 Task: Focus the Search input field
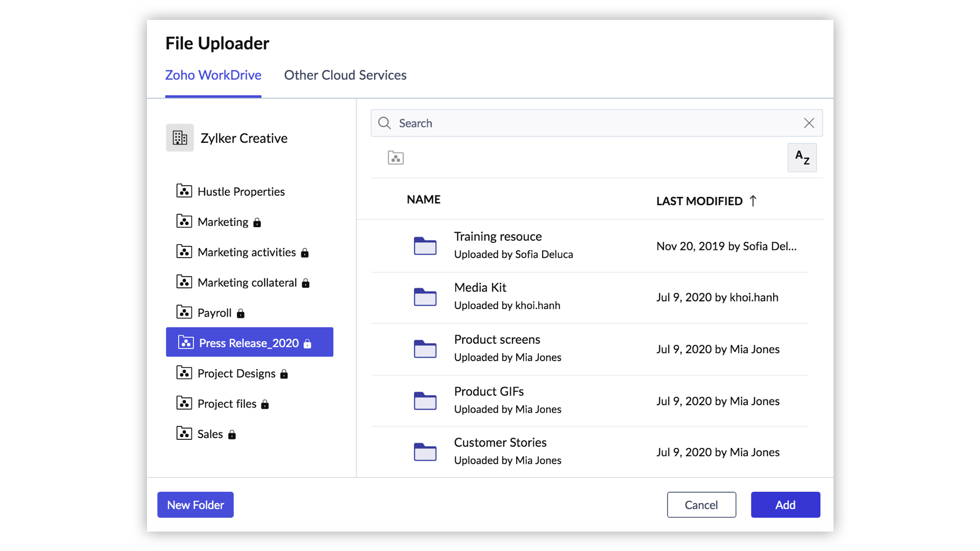(x=592, y=123)
